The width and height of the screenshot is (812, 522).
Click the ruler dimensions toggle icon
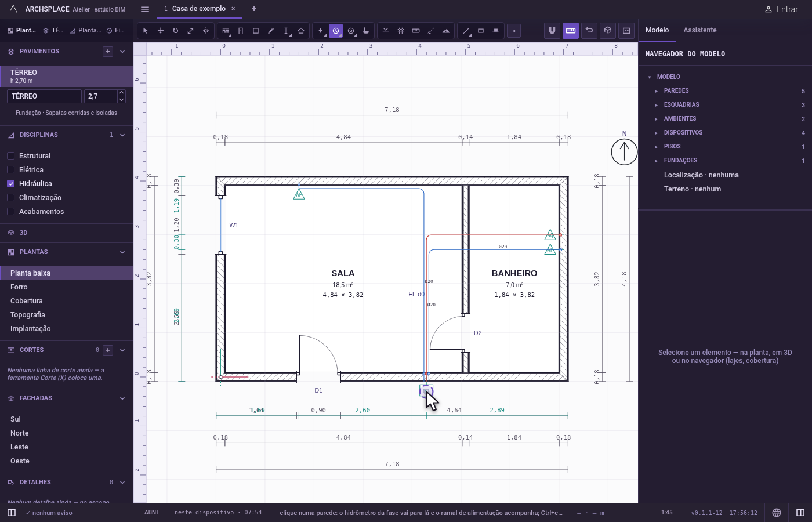pos(571,30)
